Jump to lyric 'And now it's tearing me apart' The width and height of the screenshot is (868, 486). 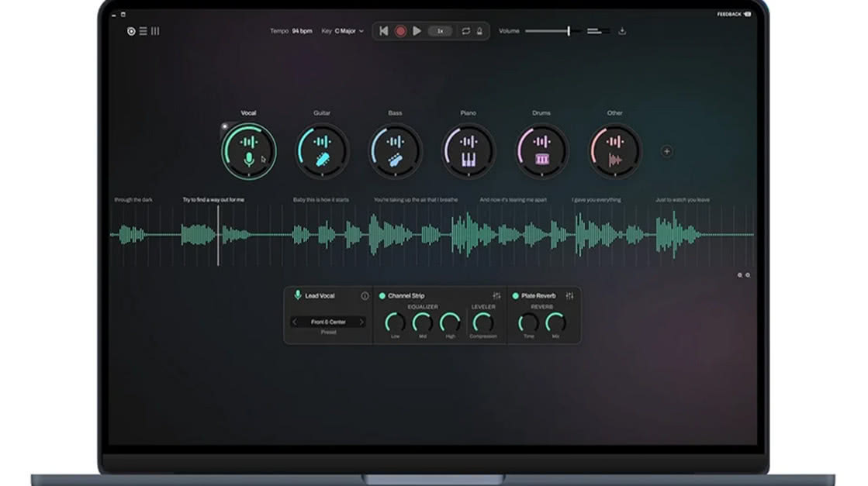[514, 200]
